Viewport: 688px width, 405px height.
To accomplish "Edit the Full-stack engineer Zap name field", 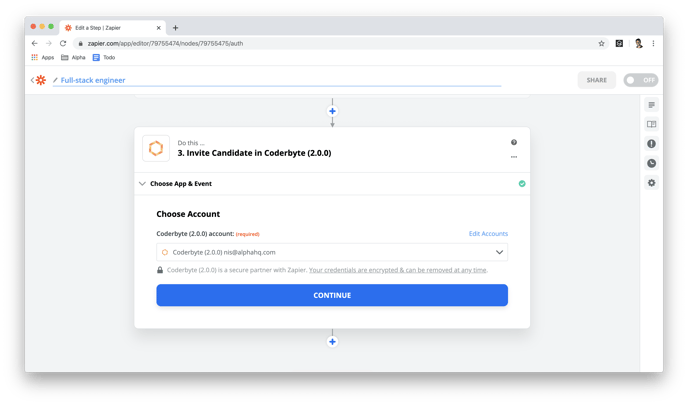I will [x=276, y=80].
